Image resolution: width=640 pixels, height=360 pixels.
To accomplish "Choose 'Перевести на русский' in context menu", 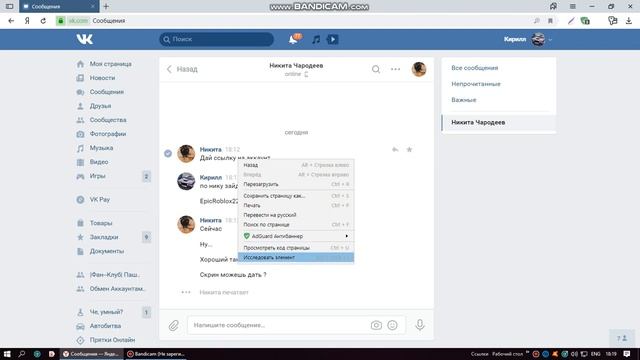I will coord(296,215).
